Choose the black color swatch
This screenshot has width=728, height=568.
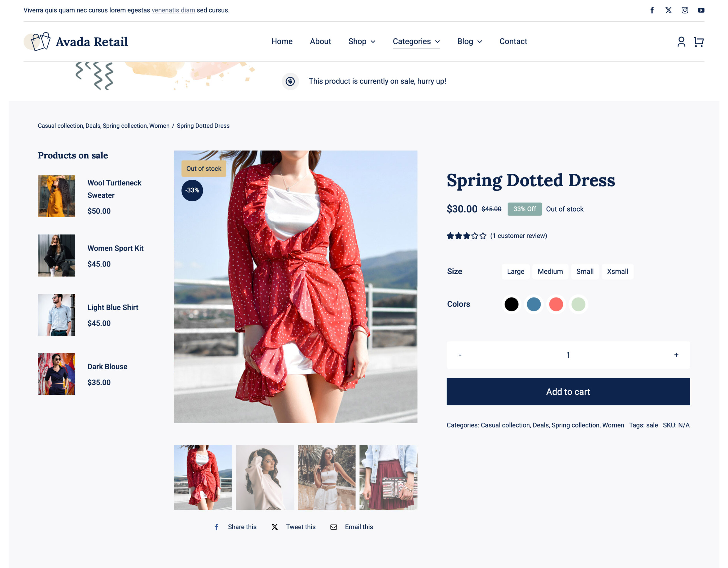[511, 304]
